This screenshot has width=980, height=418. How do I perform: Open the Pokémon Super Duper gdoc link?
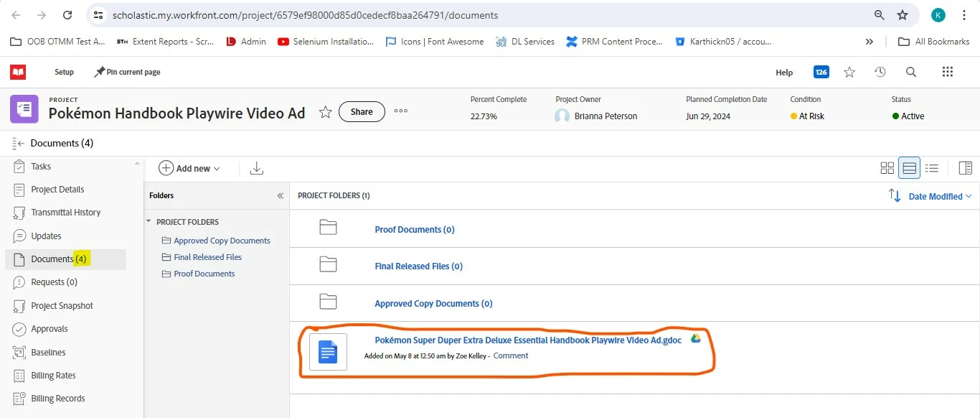pos(528,340)
